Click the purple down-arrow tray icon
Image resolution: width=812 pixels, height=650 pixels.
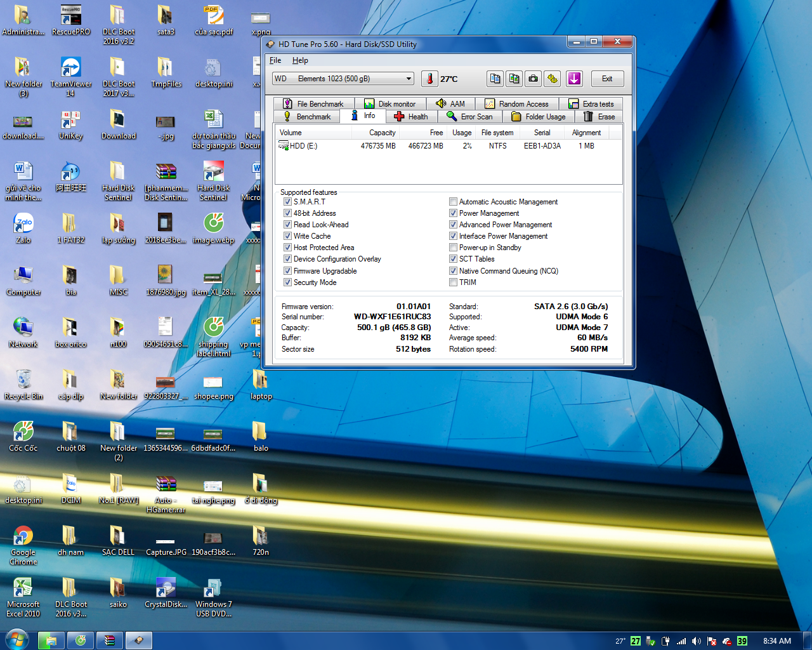pyautogui.click(x=574, y=79)
